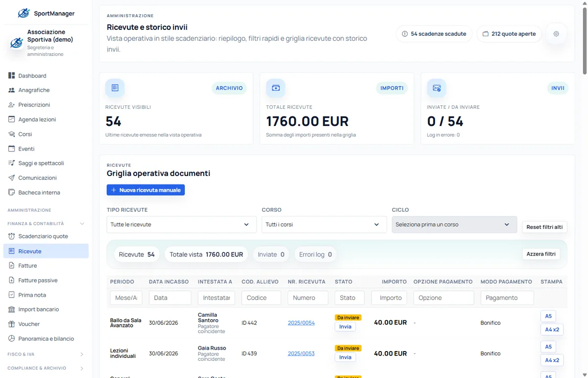Click Nuova ricevuta manuale button
Viewport: 588px width, 378px height.
(146, 190)
